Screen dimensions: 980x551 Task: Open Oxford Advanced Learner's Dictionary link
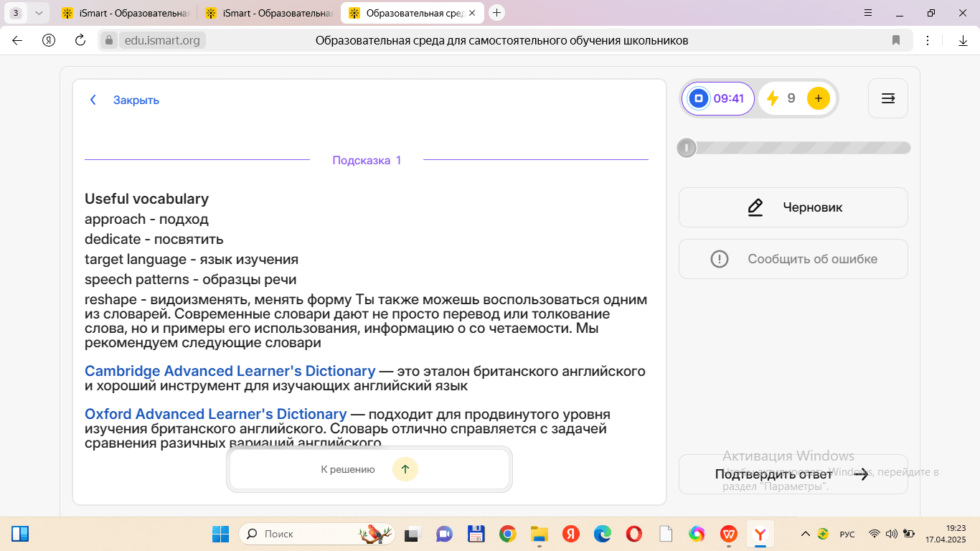point(215,414)
